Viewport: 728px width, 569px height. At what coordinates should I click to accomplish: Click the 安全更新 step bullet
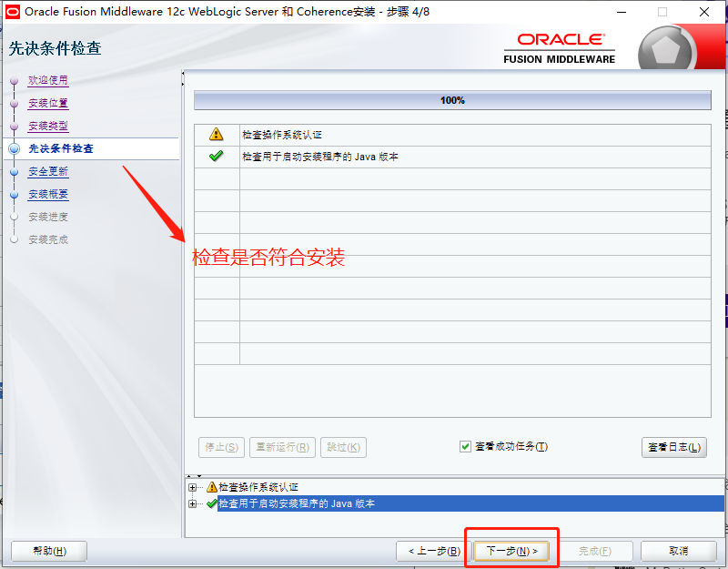(15, 172)
